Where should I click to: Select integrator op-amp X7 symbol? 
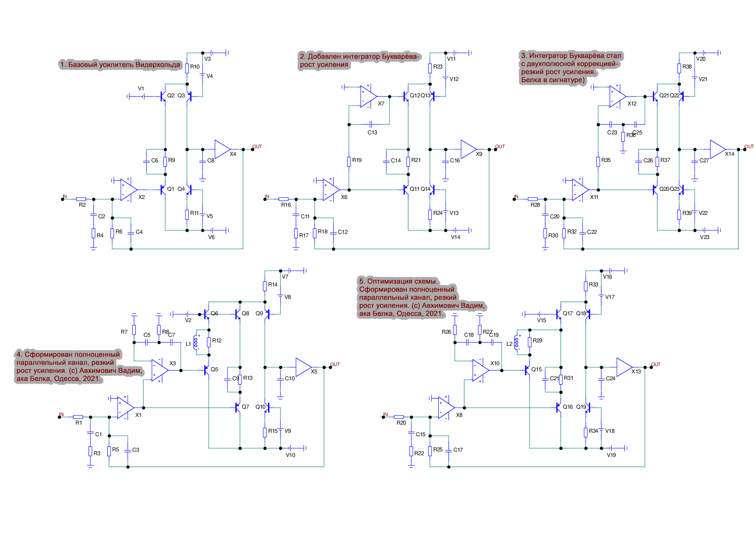(x=369, y=96)
